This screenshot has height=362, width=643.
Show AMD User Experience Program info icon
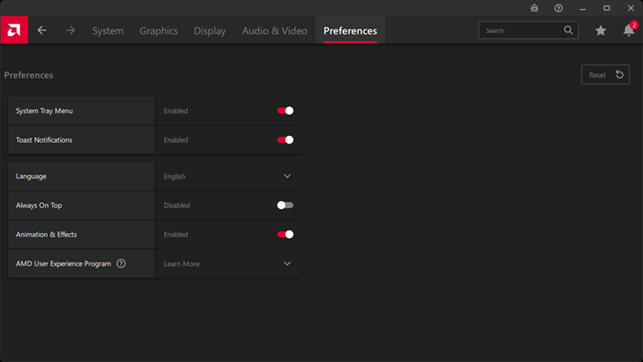[x=121, y=264]
